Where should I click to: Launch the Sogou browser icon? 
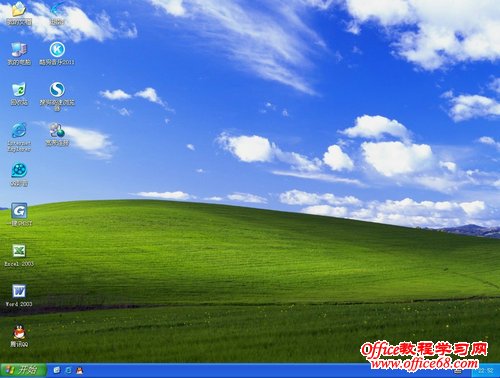57,90
